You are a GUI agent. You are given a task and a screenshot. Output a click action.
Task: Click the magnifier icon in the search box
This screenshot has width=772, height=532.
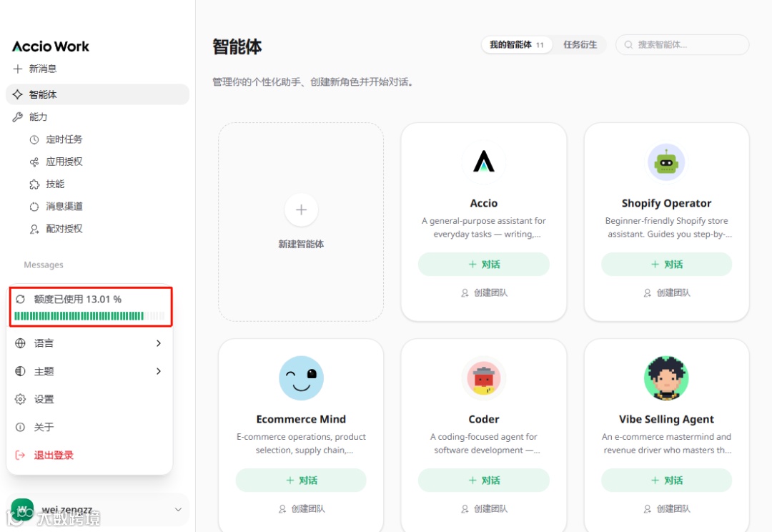628,45
